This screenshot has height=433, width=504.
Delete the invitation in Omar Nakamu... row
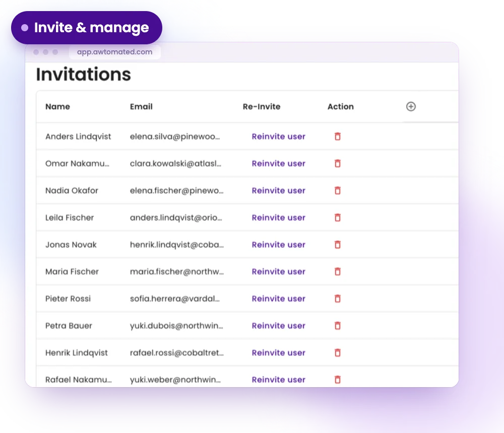(338, 164)
